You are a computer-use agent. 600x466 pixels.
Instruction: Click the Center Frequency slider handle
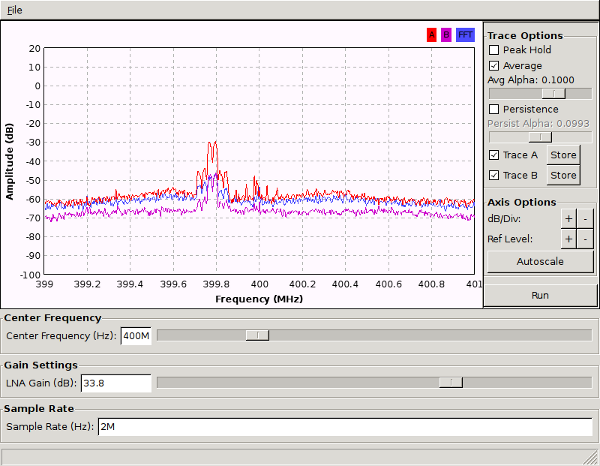(x=258, y=336)
